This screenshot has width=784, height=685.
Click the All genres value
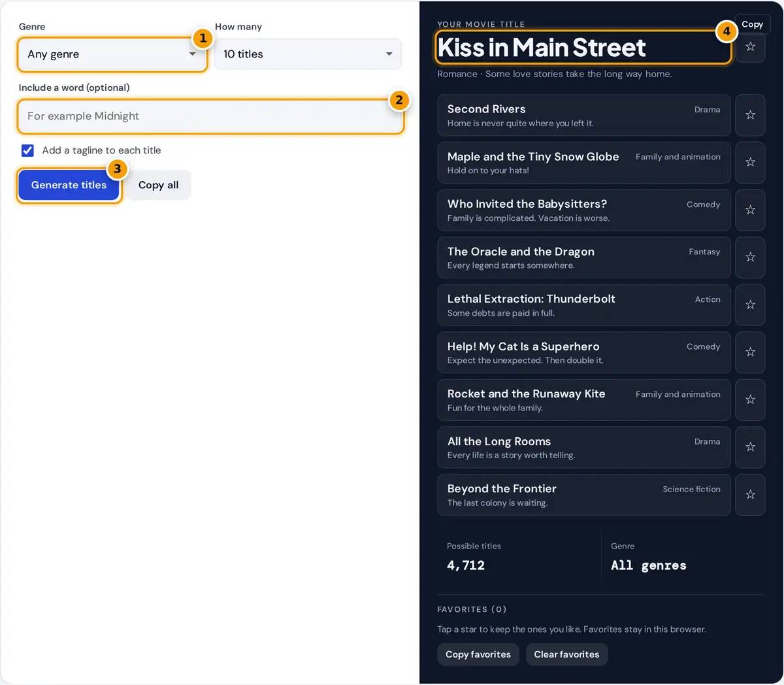click(x=649, y=565)
